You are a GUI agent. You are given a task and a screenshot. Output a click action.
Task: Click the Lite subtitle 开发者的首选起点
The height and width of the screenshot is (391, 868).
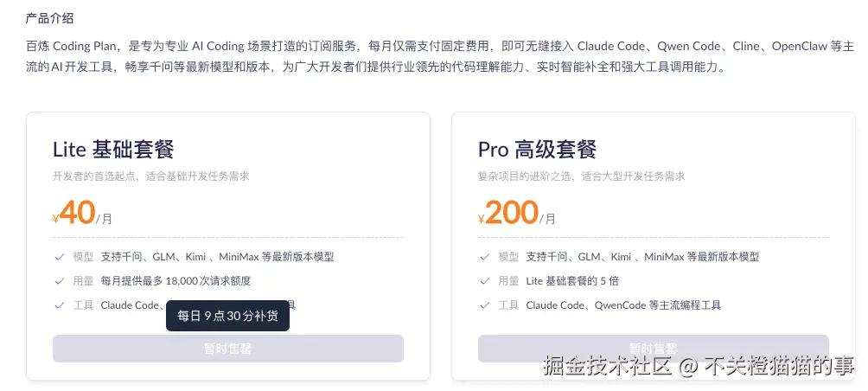pyautogui.click(x=150, y=176)
